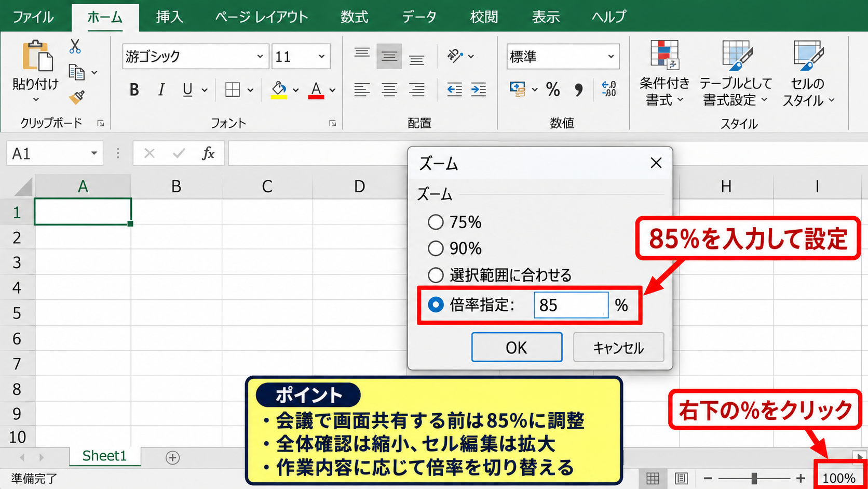Viewport: 868px width, 489px height.
Task: Click the custom zoom percentage input field
Action: coord(571,305)
